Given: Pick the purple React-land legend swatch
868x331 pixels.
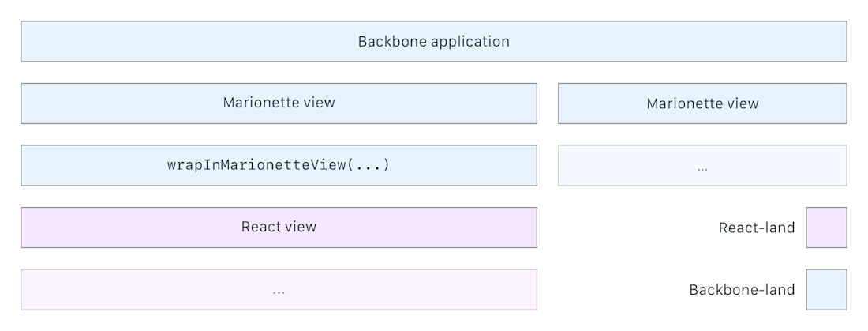Looking at the screenshot, I should (826, 228).
